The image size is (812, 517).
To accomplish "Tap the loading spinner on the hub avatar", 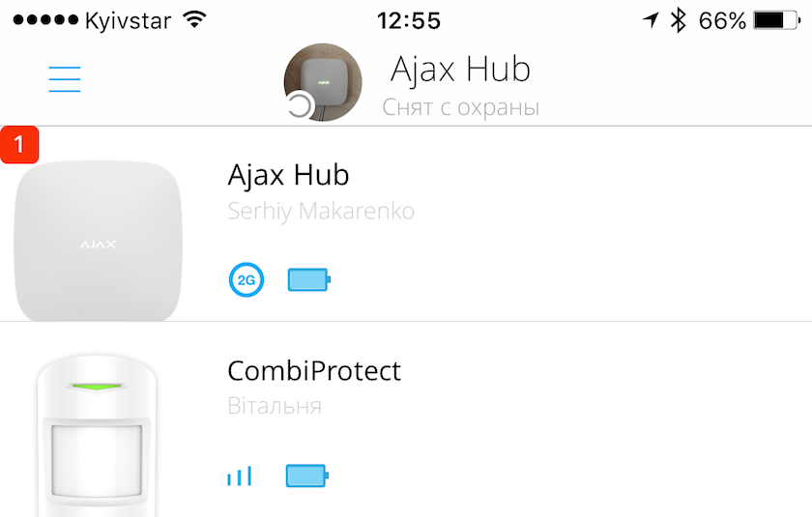I will [300, 105].
